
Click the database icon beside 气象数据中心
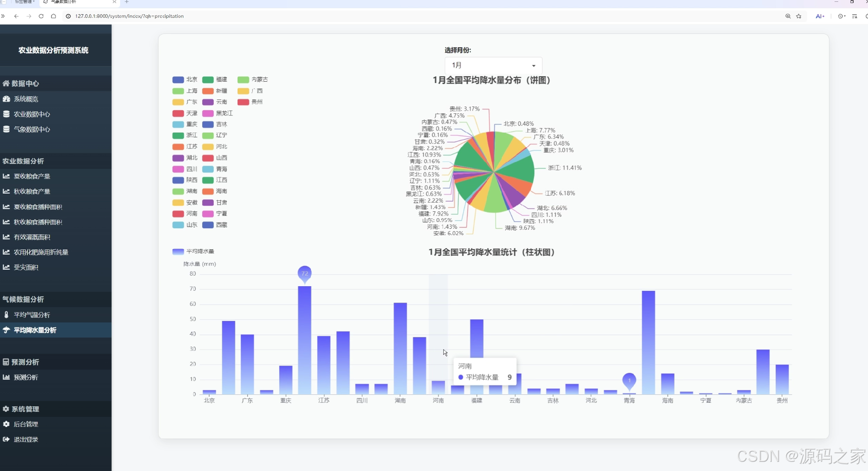6,129
